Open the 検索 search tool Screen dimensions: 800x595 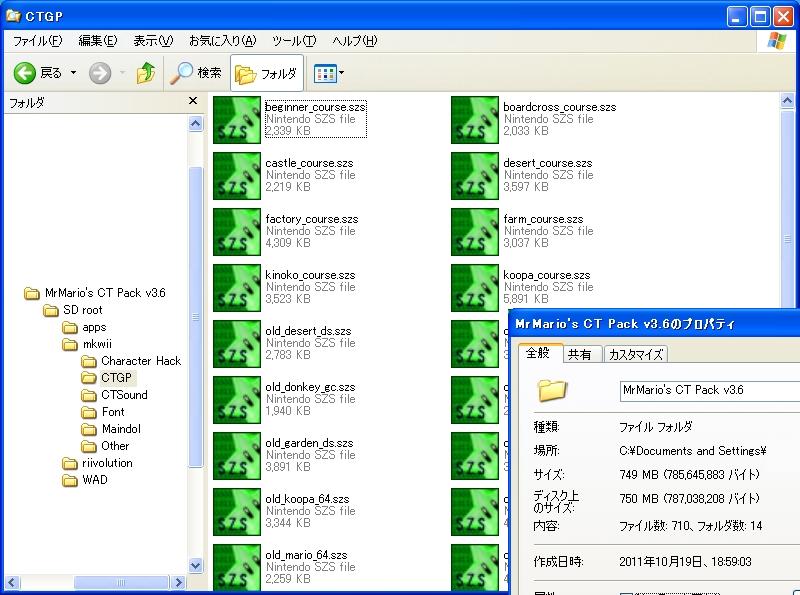[x=196, y=73]
